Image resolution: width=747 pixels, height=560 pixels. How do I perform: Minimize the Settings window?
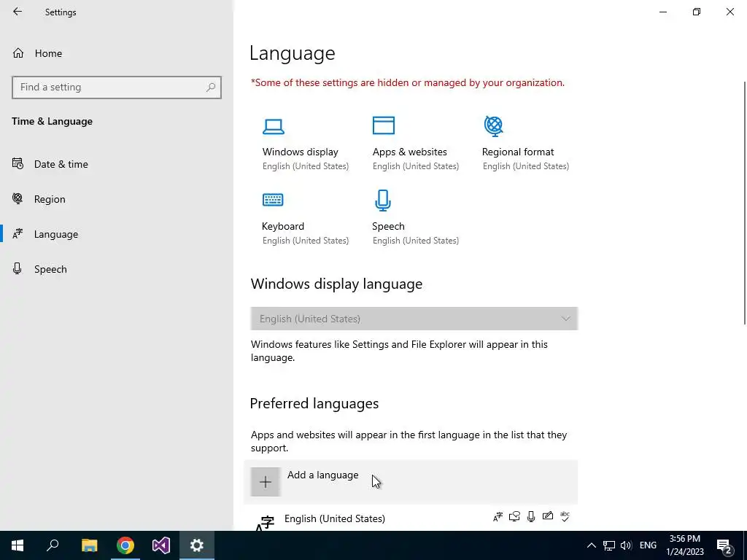coord(663,12)
